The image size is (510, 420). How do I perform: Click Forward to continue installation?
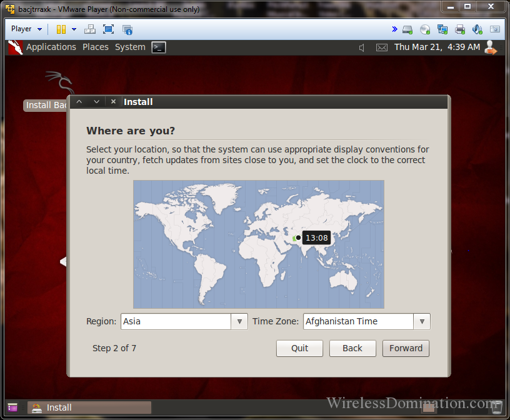coord(406,348)
